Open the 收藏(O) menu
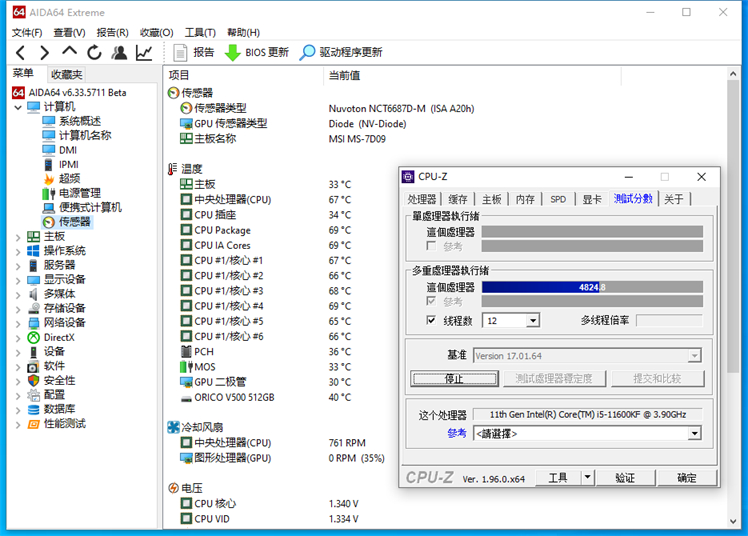 point(156,32)
